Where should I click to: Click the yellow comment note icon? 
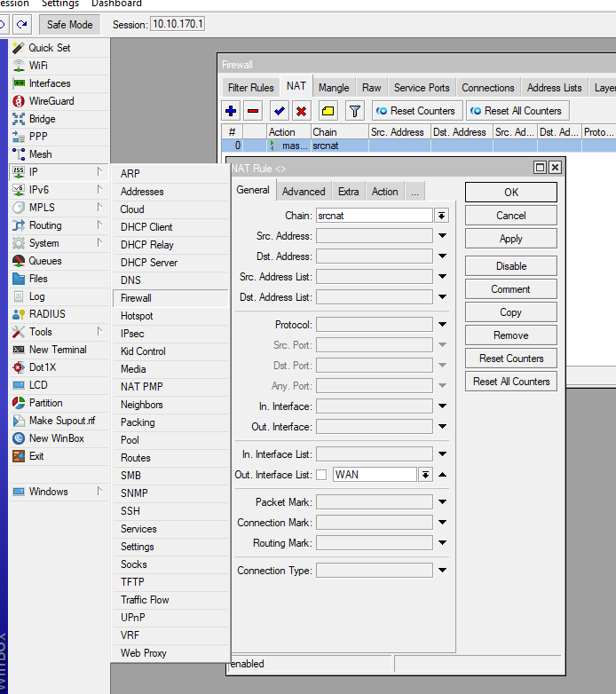point(328,111)
